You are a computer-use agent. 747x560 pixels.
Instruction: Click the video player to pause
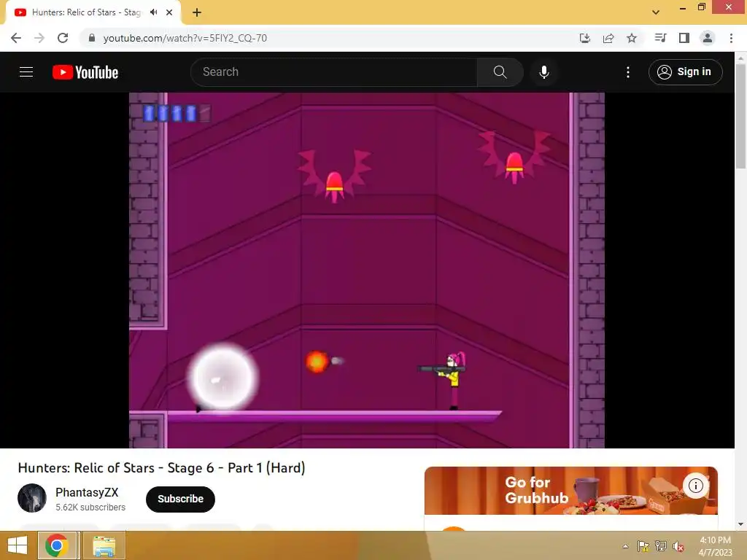(367, 270)
